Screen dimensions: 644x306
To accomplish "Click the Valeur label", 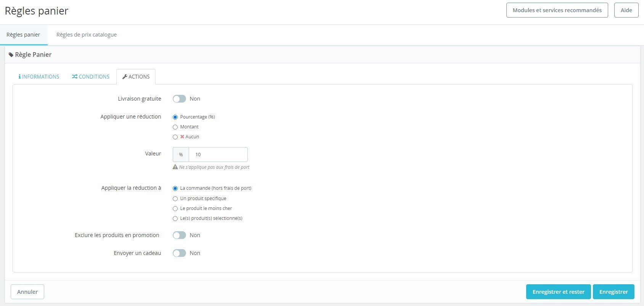I will (153, 154).
